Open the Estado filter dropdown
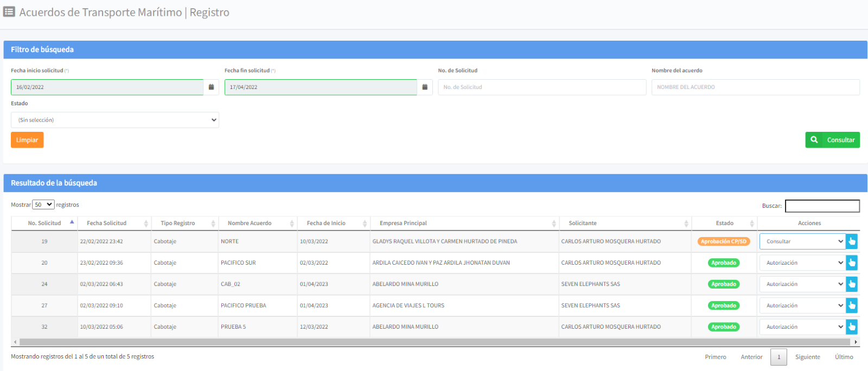The image size is (868, 371). (x=115, y=120)
